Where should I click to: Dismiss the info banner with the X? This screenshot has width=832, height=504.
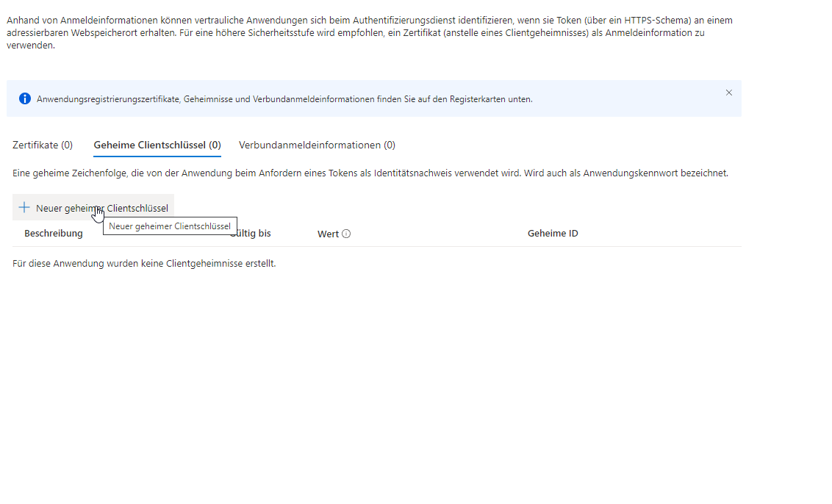click(728, 93)
